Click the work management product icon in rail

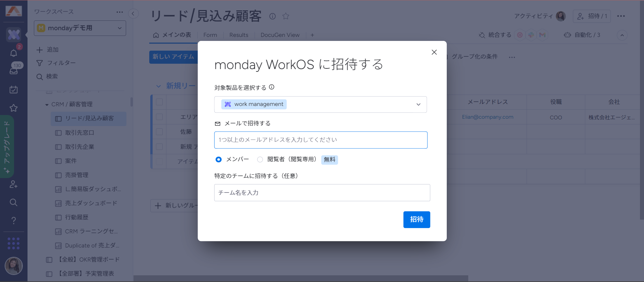click(14, 35)
